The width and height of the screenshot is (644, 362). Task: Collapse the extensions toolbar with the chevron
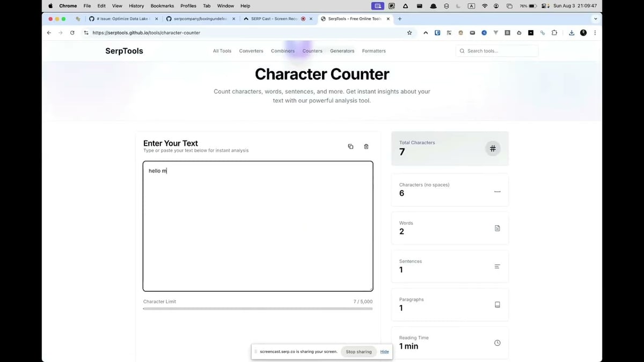click(x=426, y=33)
